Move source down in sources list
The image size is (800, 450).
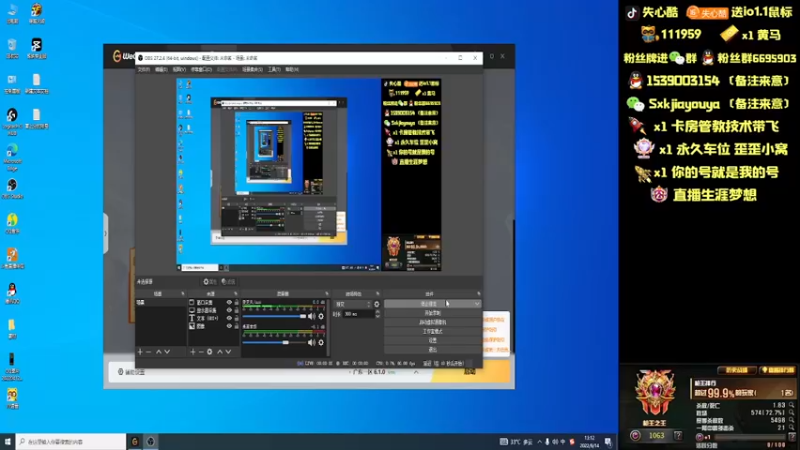coord(229,352)
